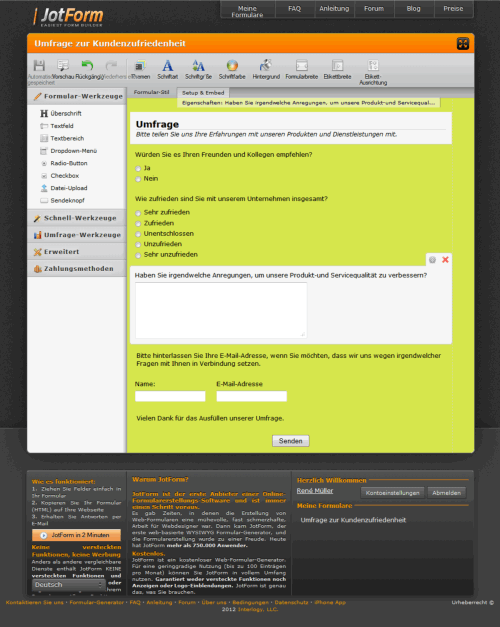Expand the Umfrage-Werkzeuge section

pyautogui.click(x=76, y=235)
